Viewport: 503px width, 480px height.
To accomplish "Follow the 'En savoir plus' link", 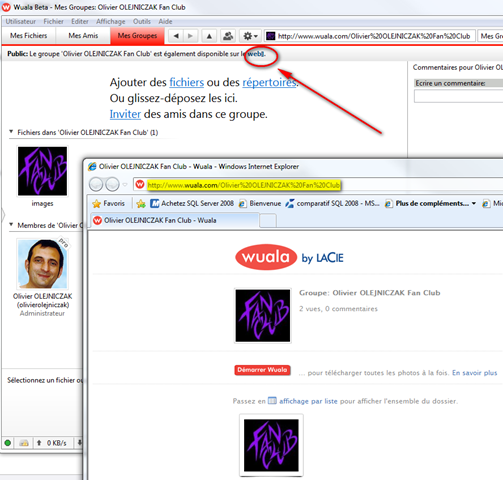I will (x=474, y=373).
